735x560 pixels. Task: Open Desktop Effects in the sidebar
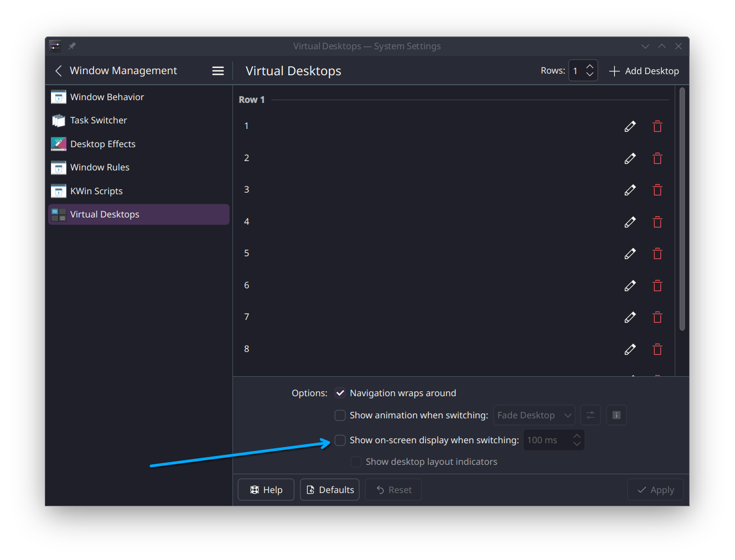pyautogui.click(x=103, y=144)
